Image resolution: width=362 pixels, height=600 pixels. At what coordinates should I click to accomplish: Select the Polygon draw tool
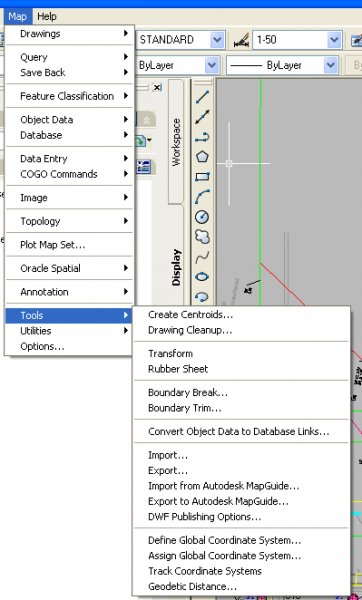(202, 157)
